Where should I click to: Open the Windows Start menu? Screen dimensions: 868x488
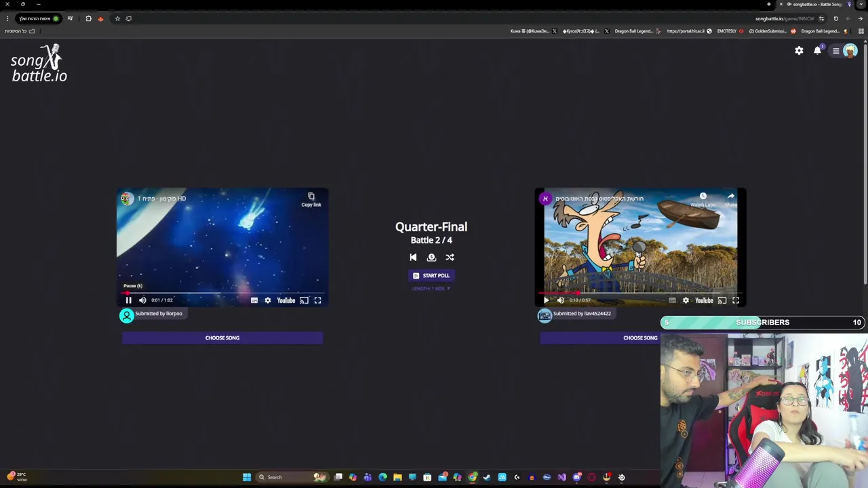(247, 477)
